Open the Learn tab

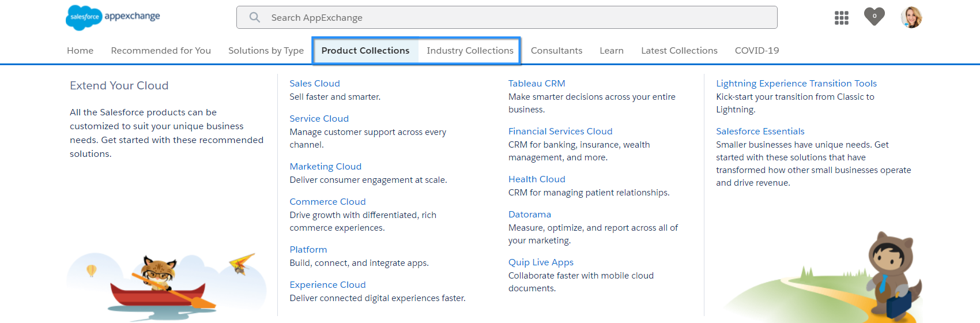(612, 51)
